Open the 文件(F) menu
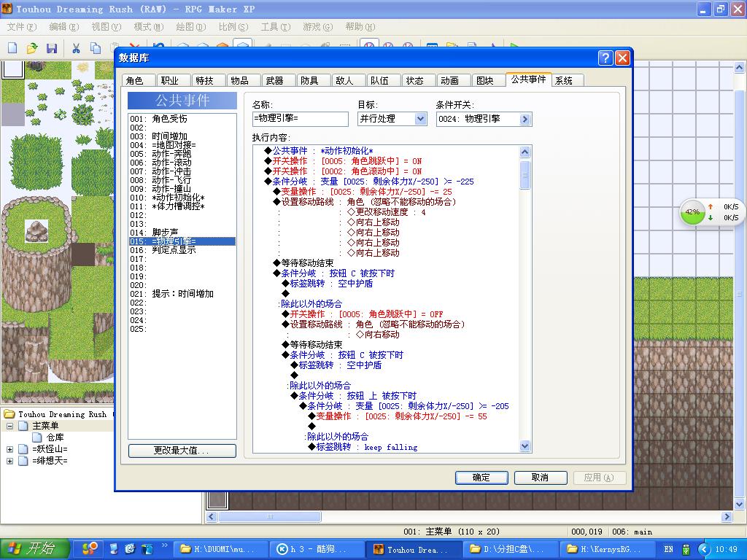The height and width of the screenshot is (560, 747). pos(21,27)
